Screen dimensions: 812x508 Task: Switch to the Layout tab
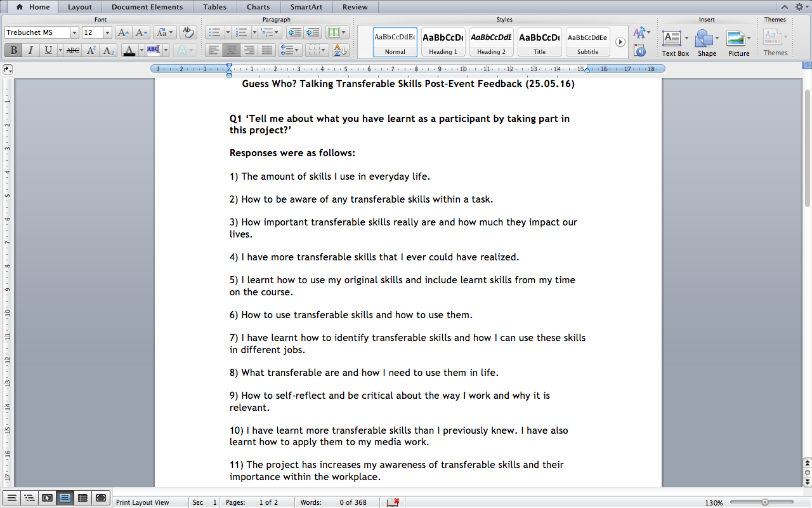point(80,7)
